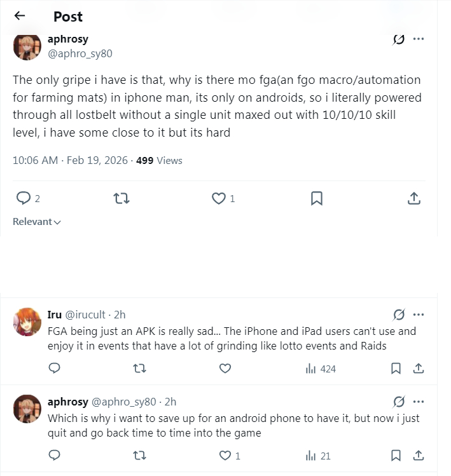
Task: Repost the main aphrosy post
Action: pyautogui.click(x=121, y=198)
